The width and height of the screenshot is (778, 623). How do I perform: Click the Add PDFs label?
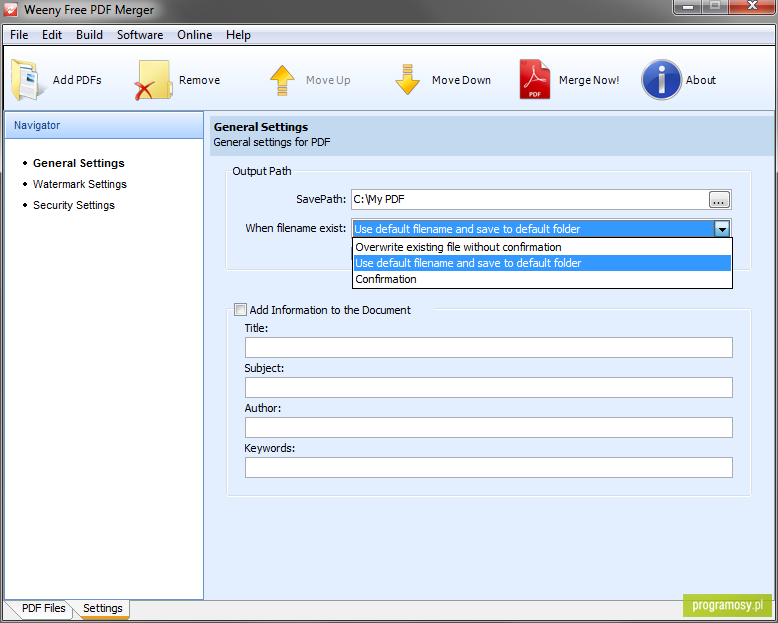point(77,80)
